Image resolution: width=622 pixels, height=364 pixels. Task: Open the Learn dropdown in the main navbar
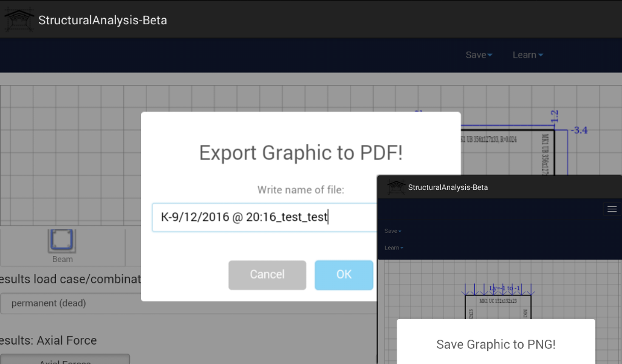(x=528, y=55)
